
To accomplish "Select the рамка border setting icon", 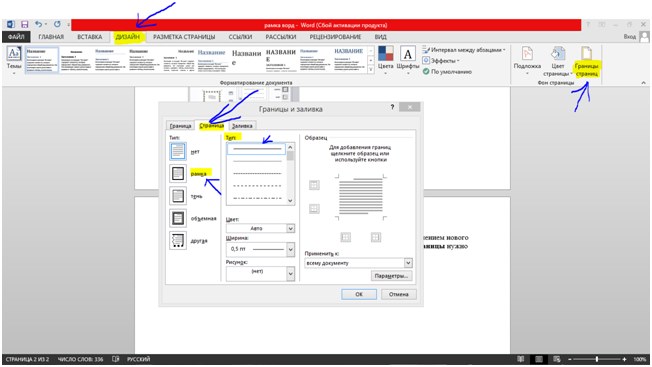I will coord(178,173).
